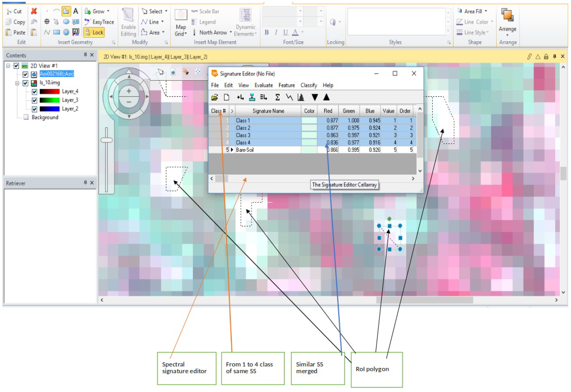This screenshot has height=392, width=571.
Task: Click the Open signature file folder icon
Action: 214,97
